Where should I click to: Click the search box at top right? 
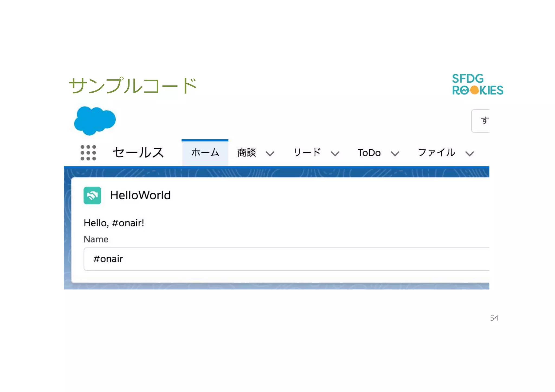coord(480,121)
